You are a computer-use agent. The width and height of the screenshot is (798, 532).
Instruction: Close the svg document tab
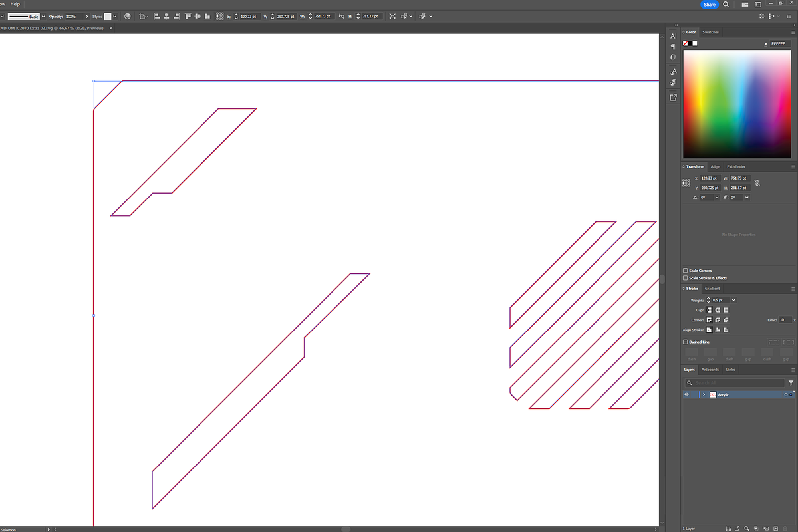pyautogui.click(x=111, y=28)
